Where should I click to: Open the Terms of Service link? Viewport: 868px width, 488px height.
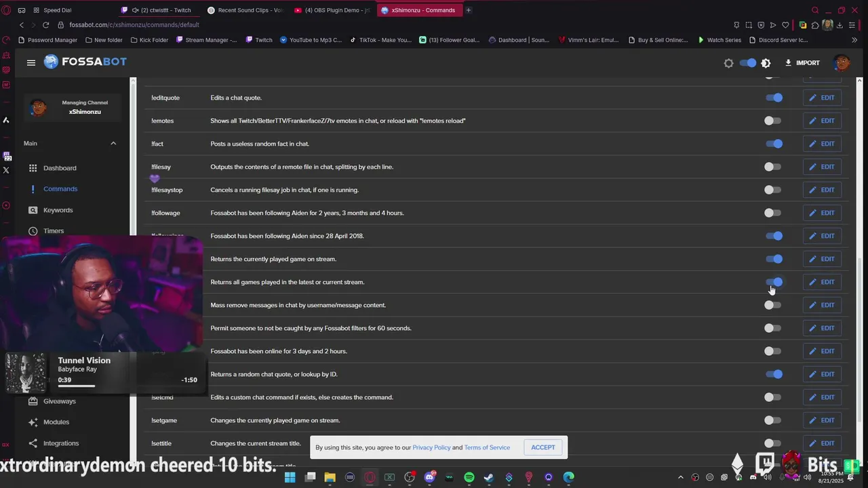[487, 447]
